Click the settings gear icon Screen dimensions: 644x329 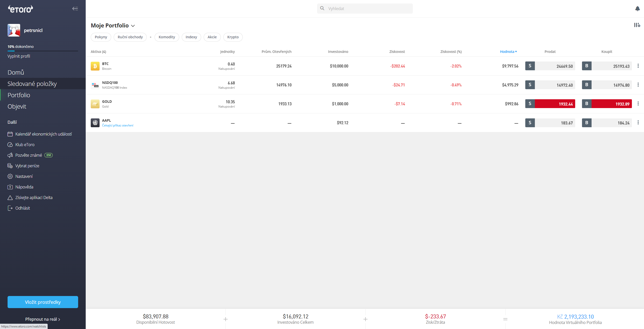tap(10, 176)
